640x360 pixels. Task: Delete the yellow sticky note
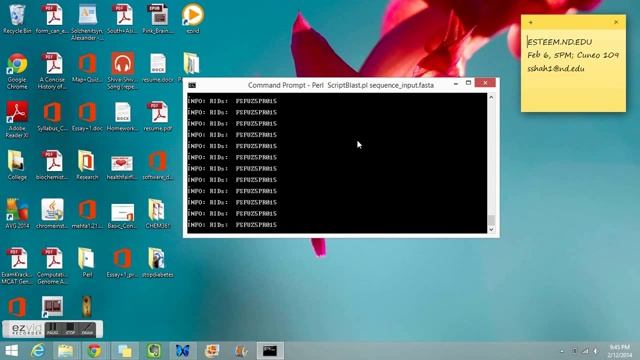(x=616, y=22)
